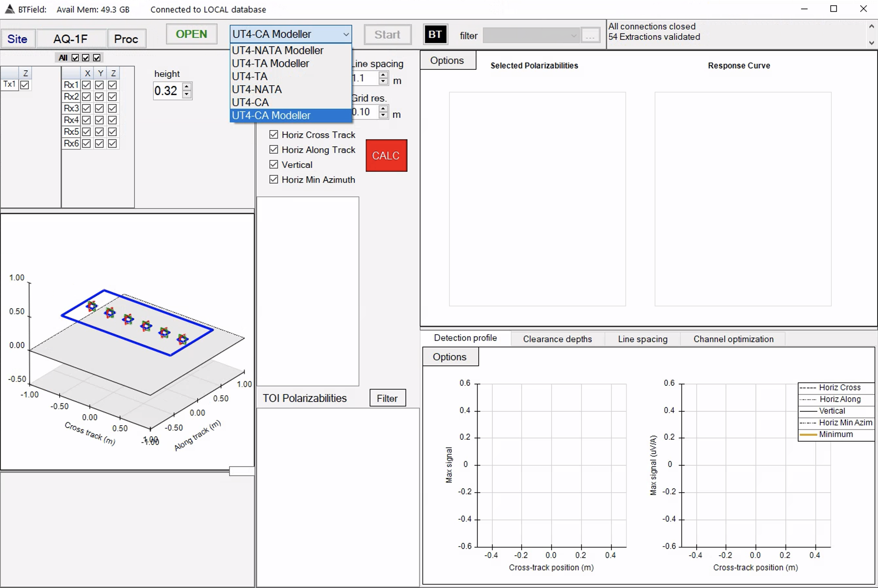Toggle the Horiz Min Azimuth checkbox
Image resolution: width=878 pixels, height=588 pixels.
coord(274,180)
